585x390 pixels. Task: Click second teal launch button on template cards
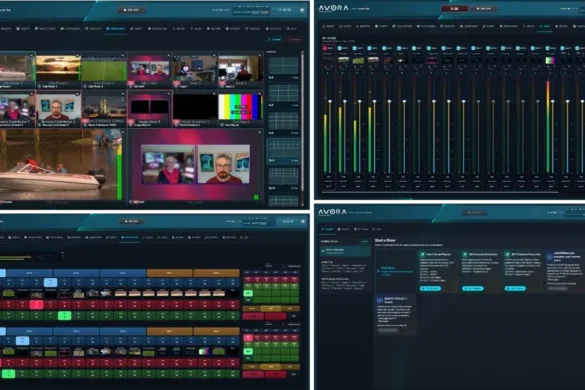coord(473,288)
